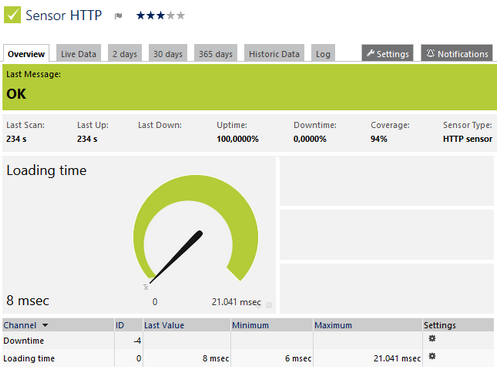The width and height of the screenshot is (497, 370).
Task: Select the Loading time channel row name
Action: [x=29, y=358]
